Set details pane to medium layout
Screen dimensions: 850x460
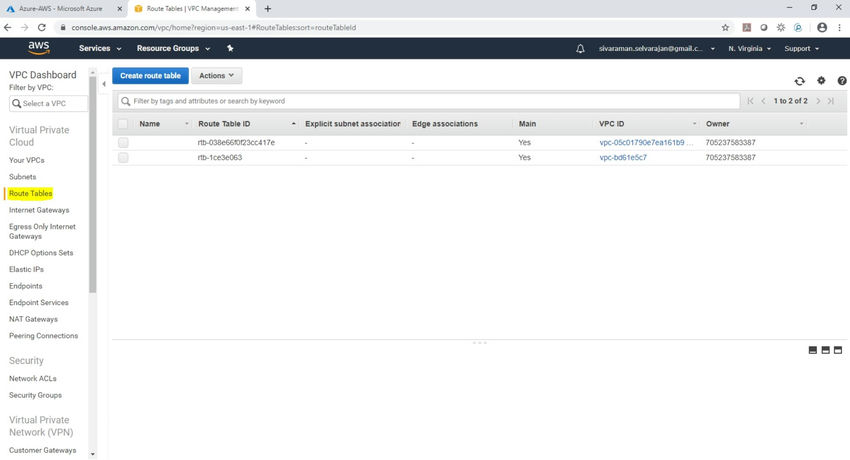[825, 350]
